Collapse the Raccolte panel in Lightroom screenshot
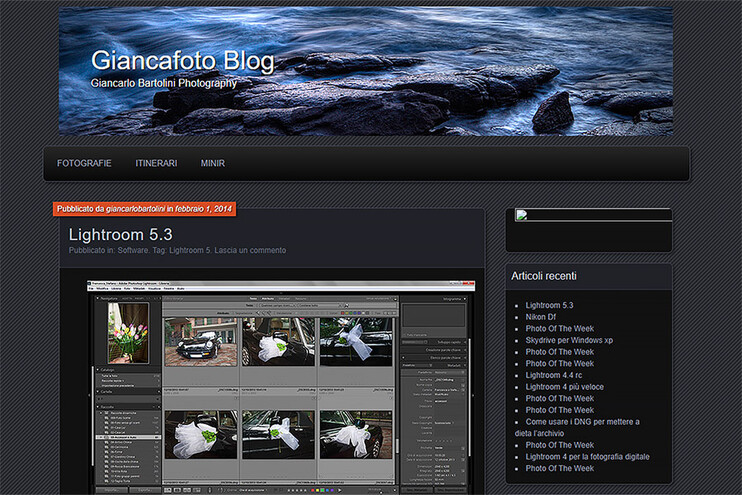 point(98,407)
